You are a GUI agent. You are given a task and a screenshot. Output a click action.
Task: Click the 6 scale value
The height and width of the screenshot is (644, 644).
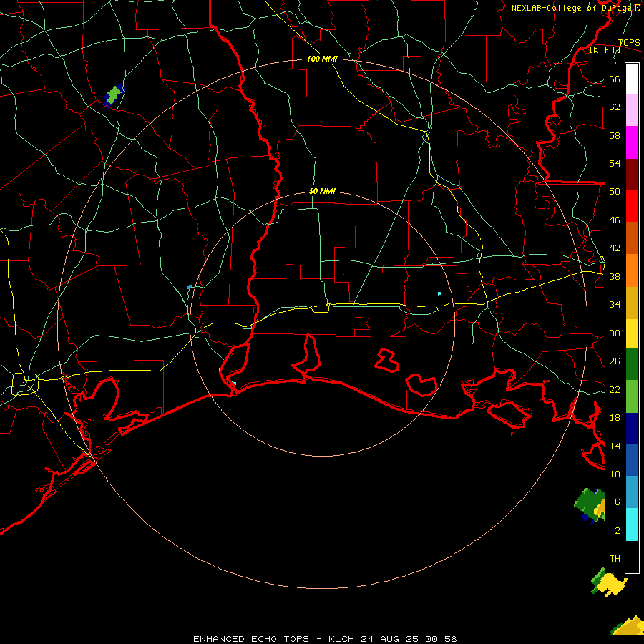(x=617, y=502)
